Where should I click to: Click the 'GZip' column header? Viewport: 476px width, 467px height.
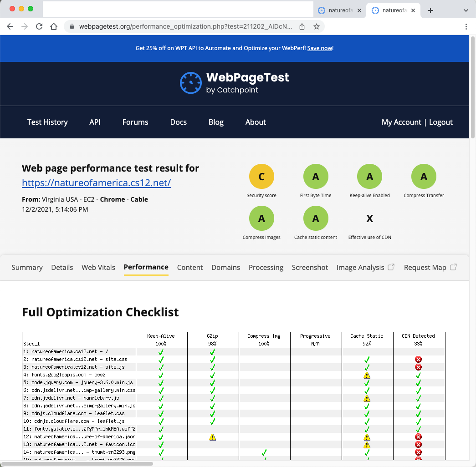pyautogui.click(x=212, y=336)
